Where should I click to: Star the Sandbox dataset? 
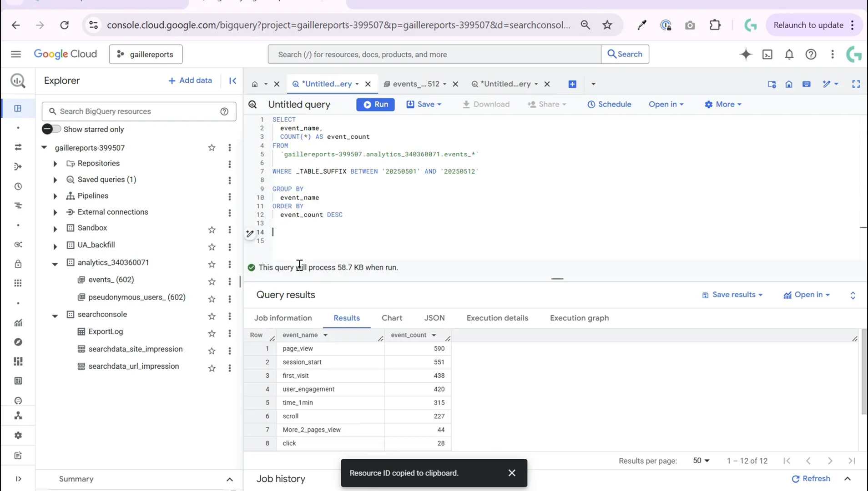point(212,230)
